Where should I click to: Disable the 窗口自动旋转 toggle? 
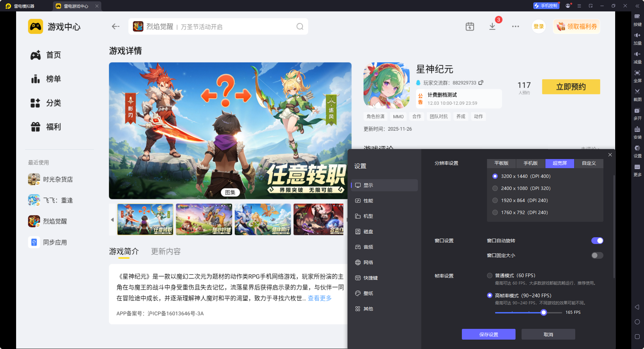(597, 240)
